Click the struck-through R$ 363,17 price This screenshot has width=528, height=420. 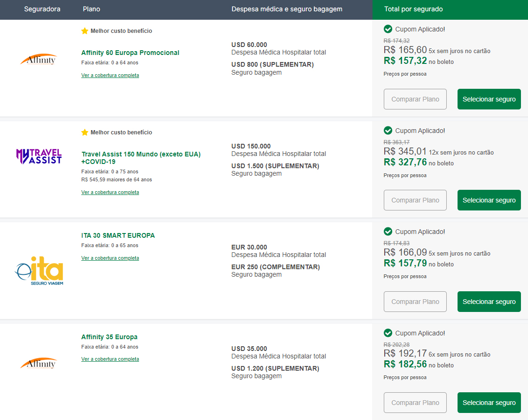coord(396,142)
